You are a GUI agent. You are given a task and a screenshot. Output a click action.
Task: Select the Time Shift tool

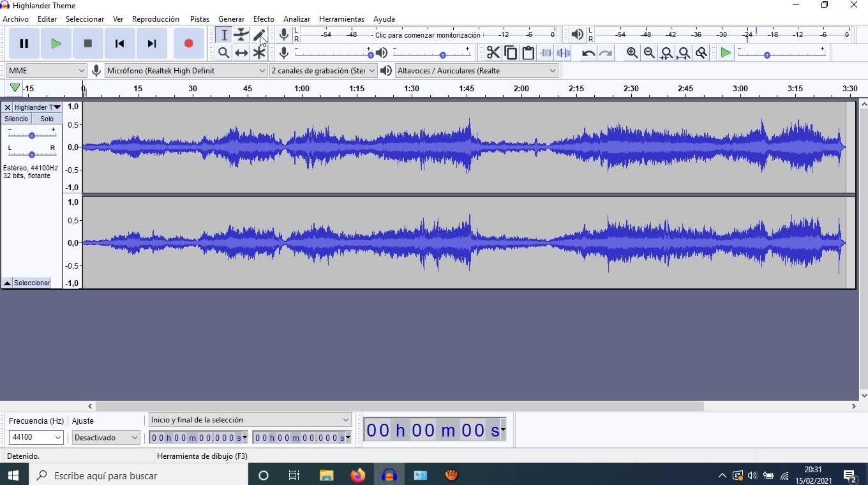click(x=241, y=53)
